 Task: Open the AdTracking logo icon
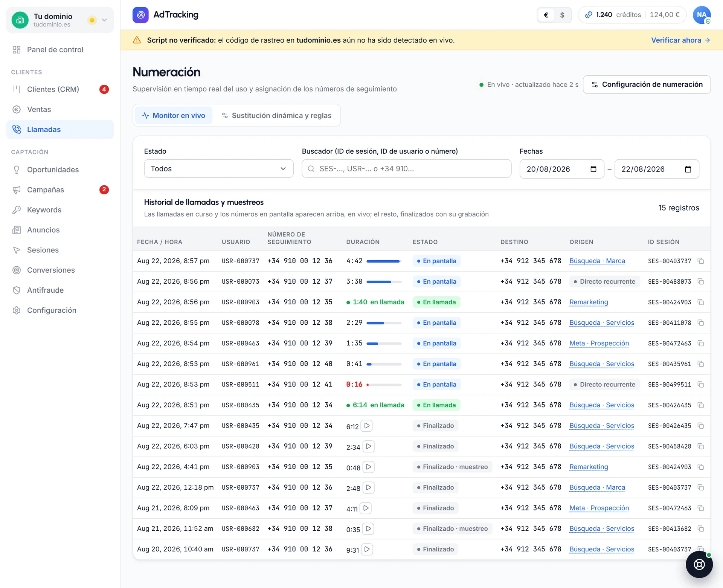pyautogui.click(x=140, y=15)
